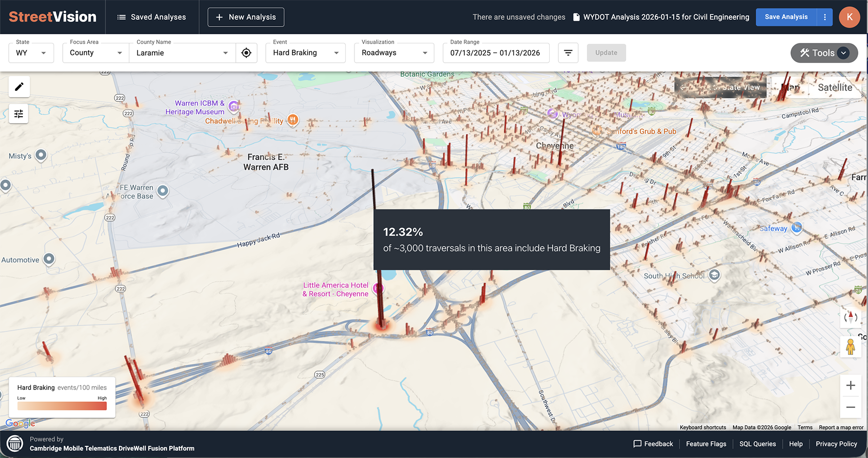Click the Hard Braking color gradient legend
Screen dimensions: 868x458
click(x=62, y=405)
